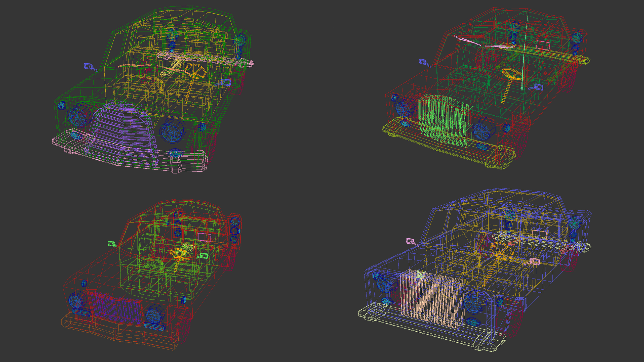Click pink left side mirror on bottom-right car
Viewport: 644px width, 362px height.
[x=410, y=241]
